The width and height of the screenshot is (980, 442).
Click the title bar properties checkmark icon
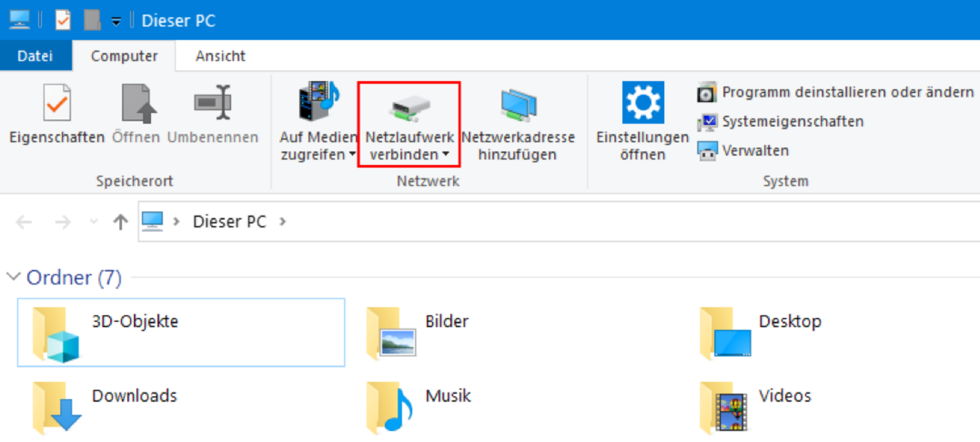63,20
